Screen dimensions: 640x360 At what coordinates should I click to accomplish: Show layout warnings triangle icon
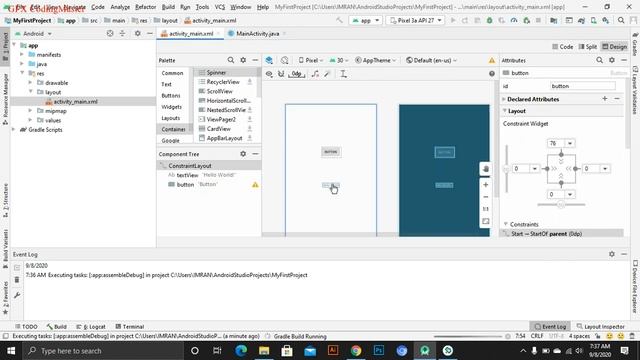coord(492,60)
